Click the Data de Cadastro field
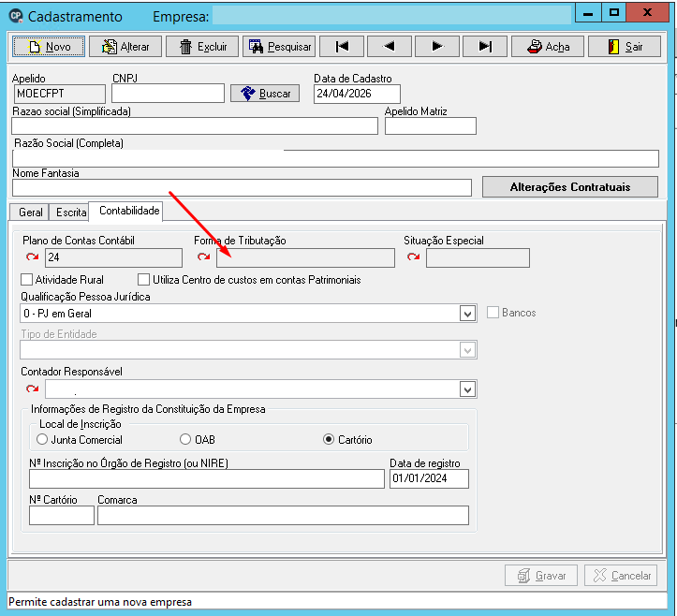This screenshot has width=677, height=616. (x=357, y=94)
